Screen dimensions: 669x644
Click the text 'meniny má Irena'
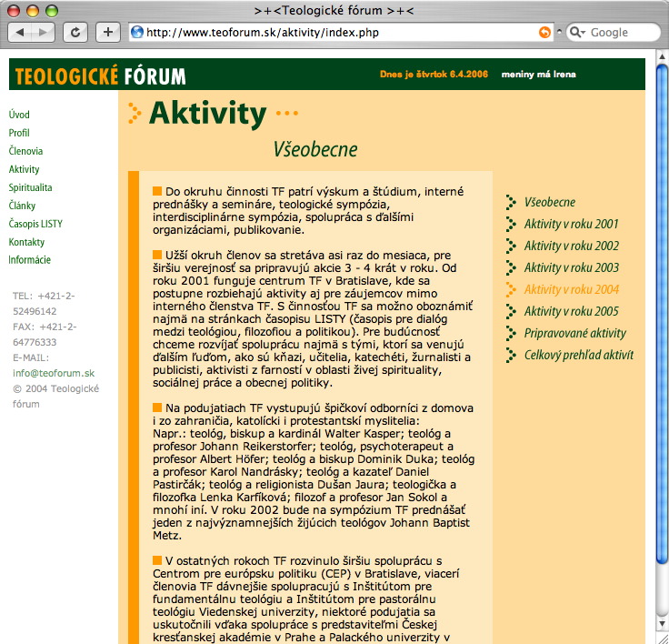point(538,75)
